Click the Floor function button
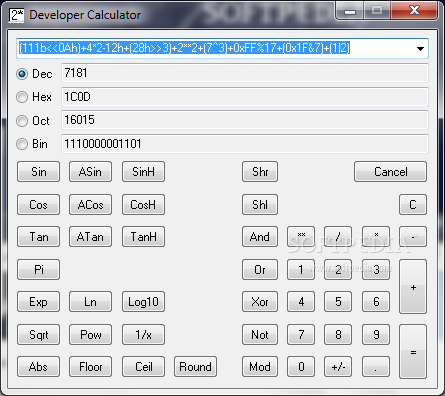Screen dimensions: 445x396 (x=90, y=367)
